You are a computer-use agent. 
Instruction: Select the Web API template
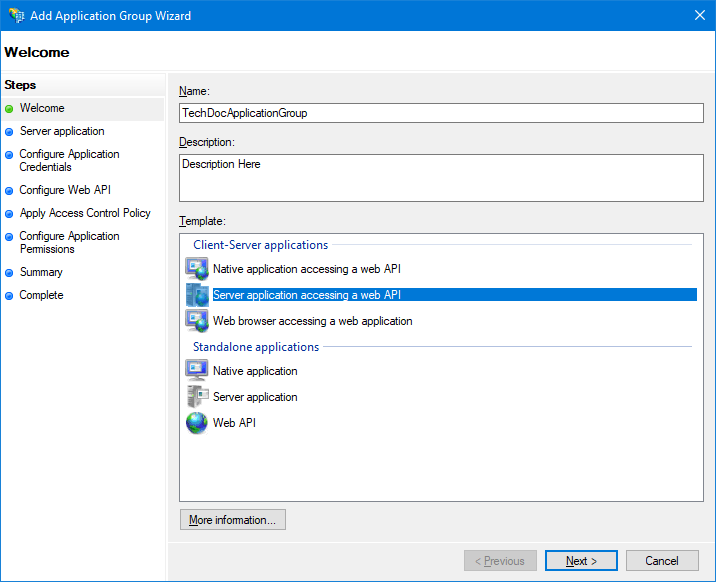coord(234,423)
